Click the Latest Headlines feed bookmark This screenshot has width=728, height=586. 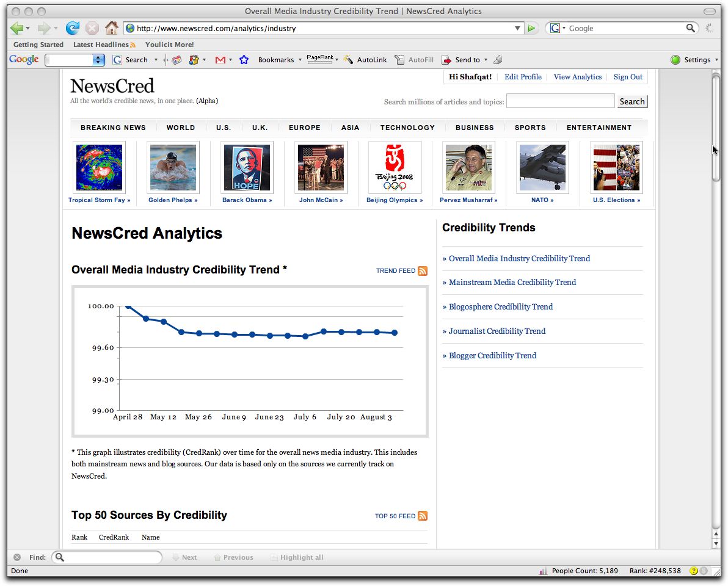pos(104,45)
